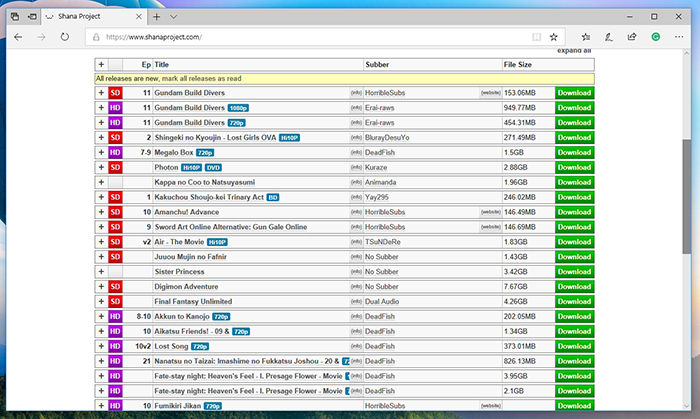This screenshot has width=700, height=419.
Task: Click the SD badge on Juuou Mujin no Fafnir row
Action: (x=115, y=257)
